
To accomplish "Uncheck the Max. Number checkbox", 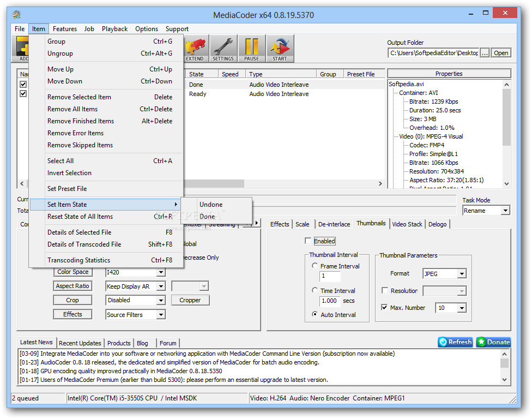I will point(384,307).
